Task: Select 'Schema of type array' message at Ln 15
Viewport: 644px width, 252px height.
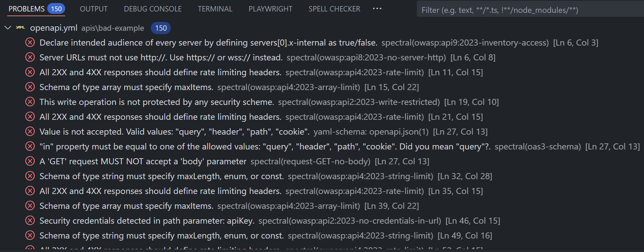Action: (x=126, y=87)
